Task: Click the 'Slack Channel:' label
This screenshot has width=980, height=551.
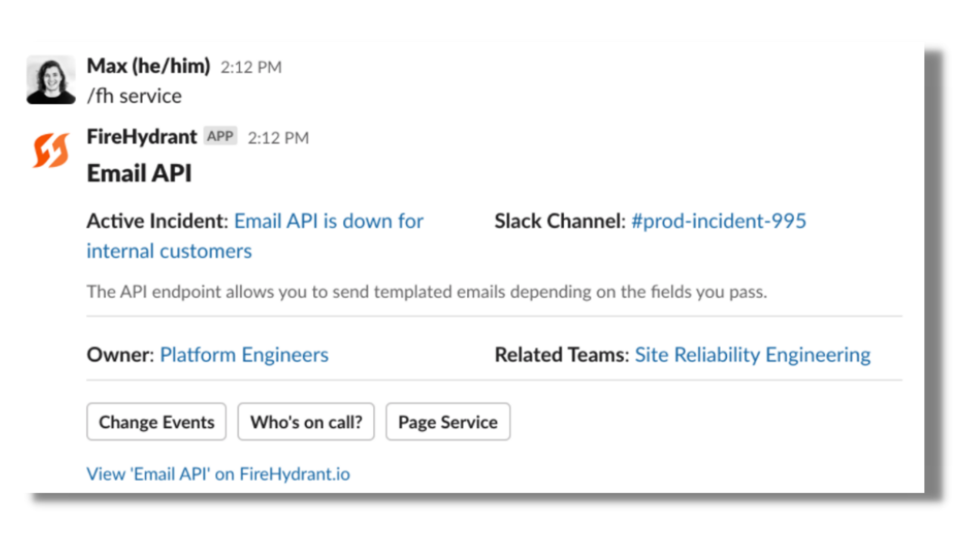Action: (560, 221)
